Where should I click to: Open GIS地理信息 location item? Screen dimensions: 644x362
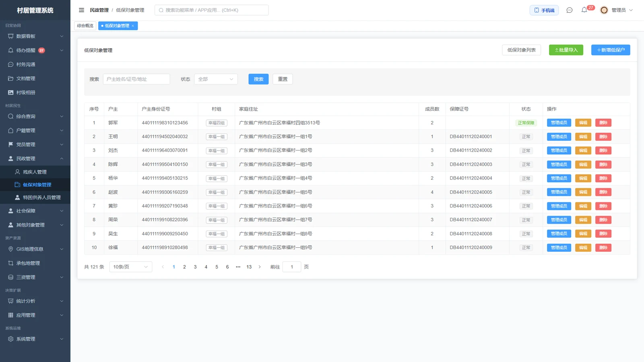pyautogui.click(x=35, y=249)
